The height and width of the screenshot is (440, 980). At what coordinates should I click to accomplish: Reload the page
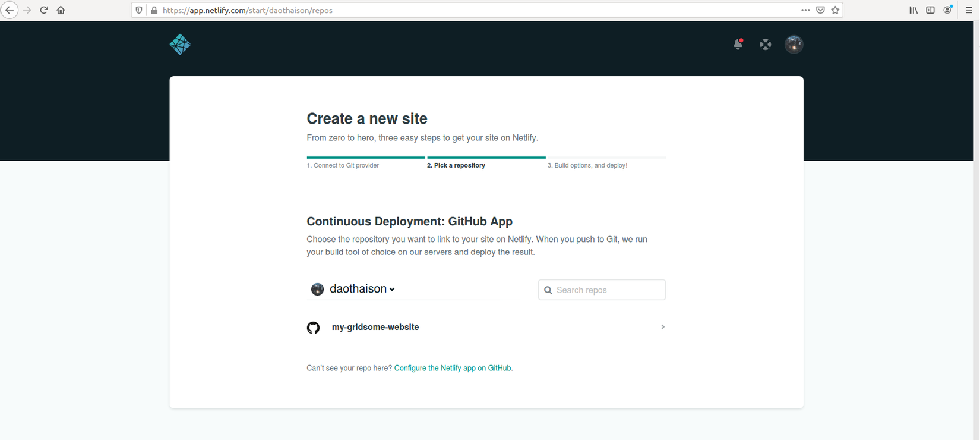point(44,10)
